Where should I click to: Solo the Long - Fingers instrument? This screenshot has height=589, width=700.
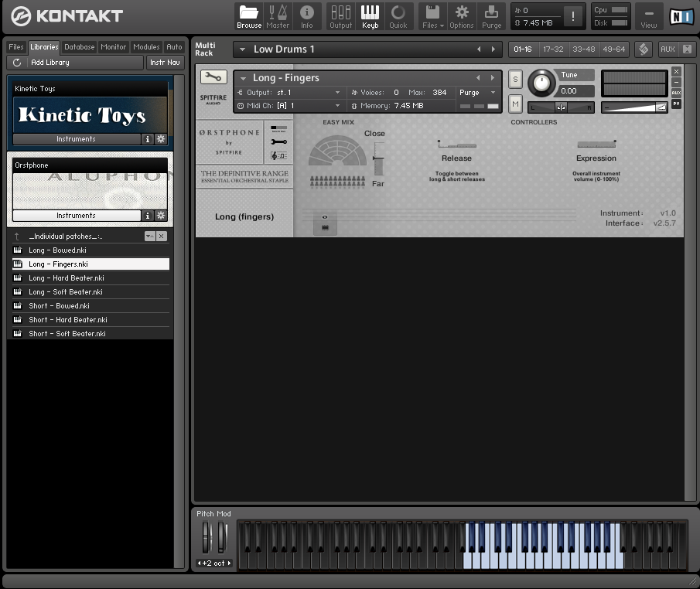[515, 80]
